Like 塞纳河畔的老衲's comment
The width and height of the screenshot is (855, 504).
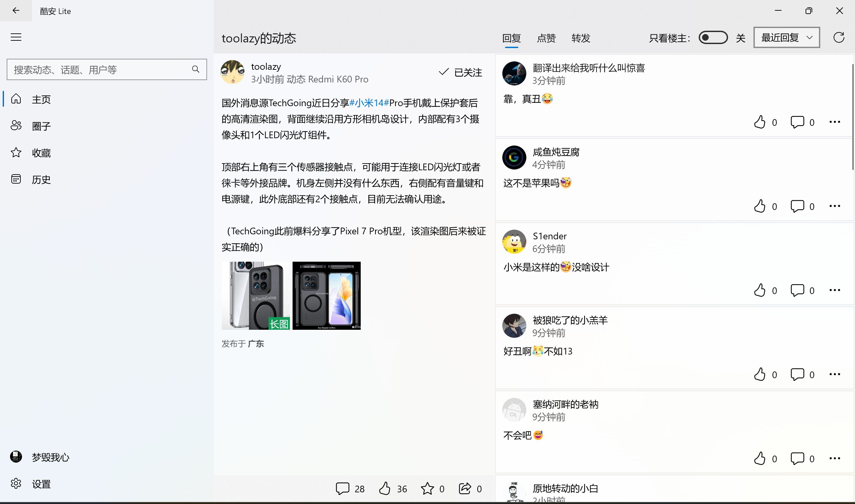(x=760, y=459)
